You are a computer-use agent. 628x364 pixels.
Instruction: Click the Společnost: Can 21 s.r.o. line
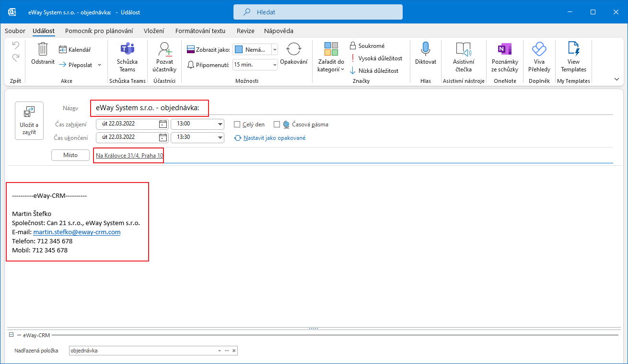click(76, 223)
